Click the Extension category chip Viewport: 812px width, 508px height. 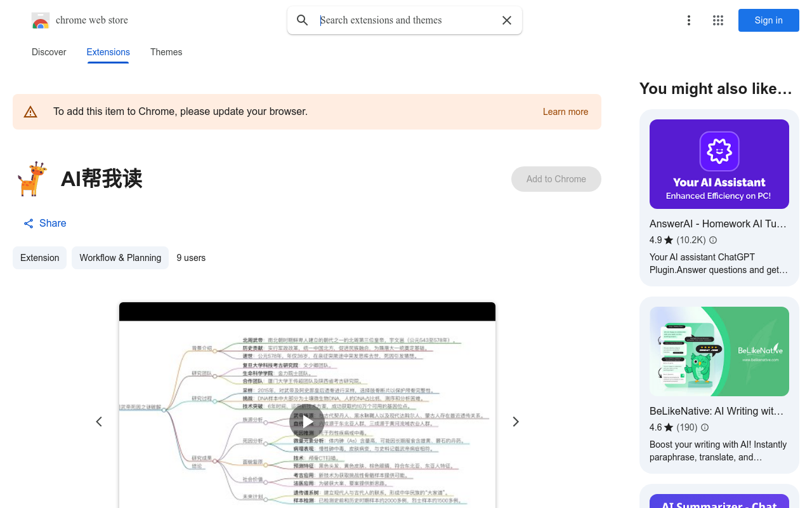pos(39,258)
